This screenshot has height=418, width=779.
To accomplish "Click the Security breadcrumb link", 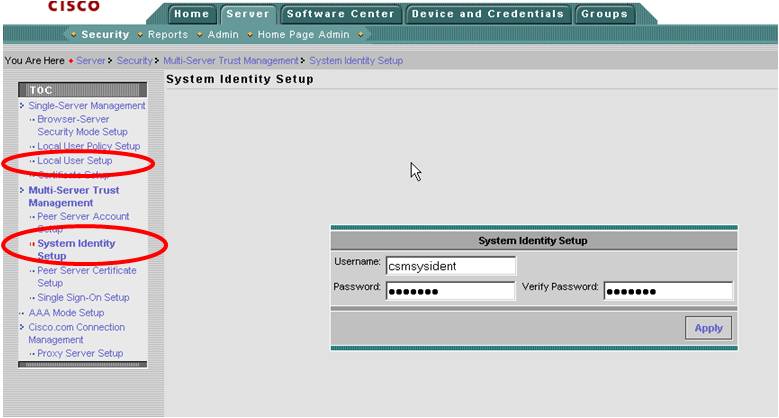I will (134, 61).
